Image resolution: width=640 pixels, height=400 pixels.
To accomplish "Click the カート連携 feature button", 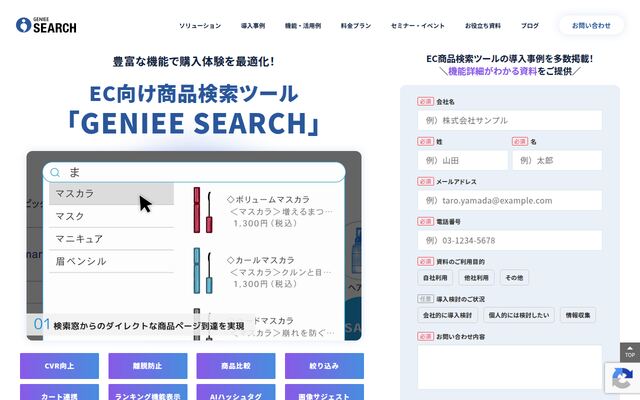I will 59,393.
